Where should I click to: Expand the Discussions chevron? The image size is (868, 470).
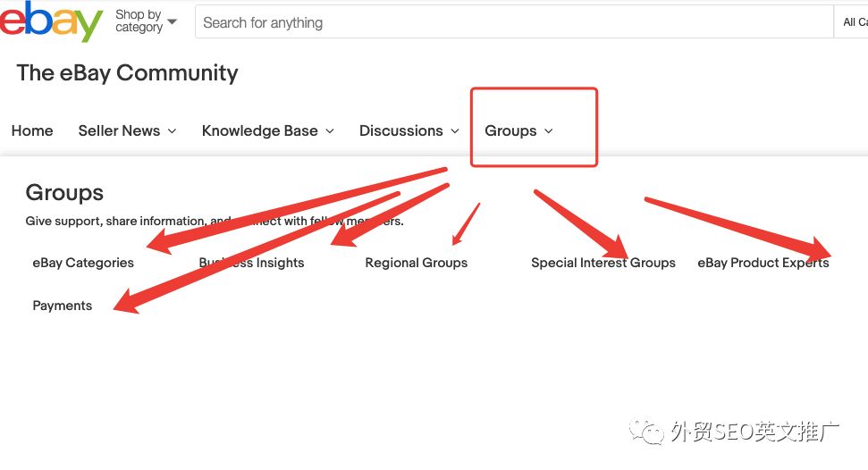coord(455,131)
